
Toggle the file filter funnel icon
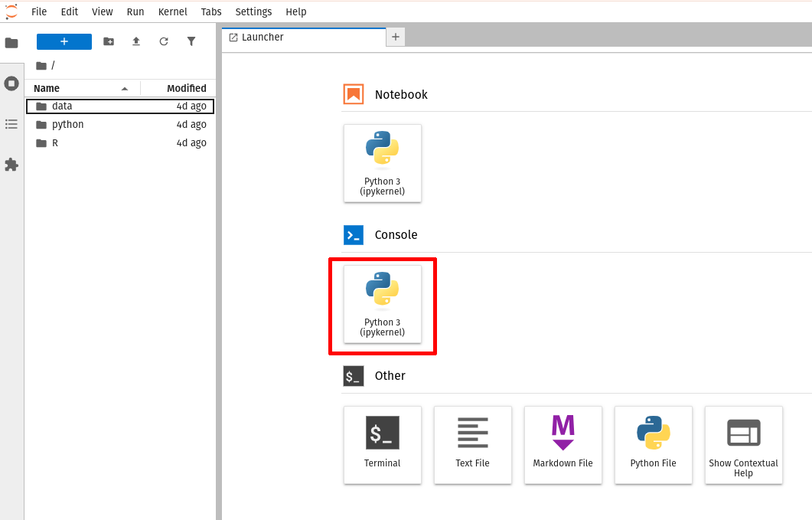pyautogui.click(x=191, y=41)
